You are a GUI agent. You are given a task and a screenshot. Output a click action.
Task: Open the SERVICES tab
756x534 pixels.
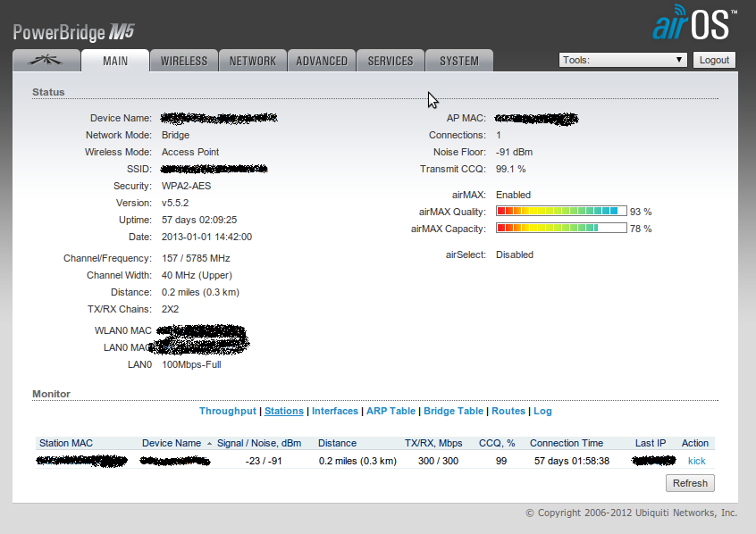point(391,61)
